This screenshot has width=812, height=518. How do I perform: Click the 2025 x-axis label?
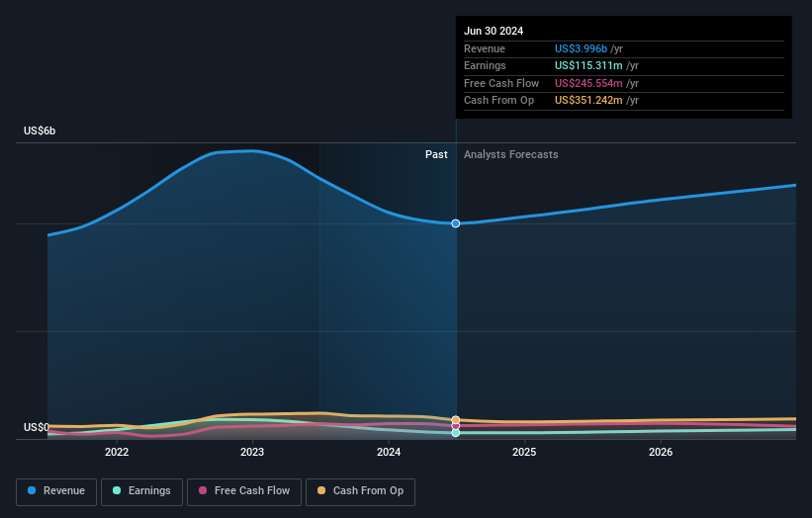coord(524,452)
